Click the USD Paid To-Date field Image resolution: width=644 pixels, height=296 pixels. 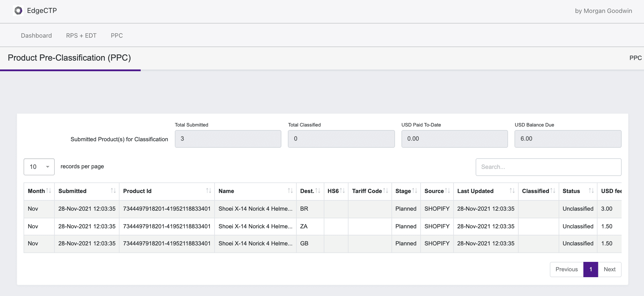(x=455, y=139)
